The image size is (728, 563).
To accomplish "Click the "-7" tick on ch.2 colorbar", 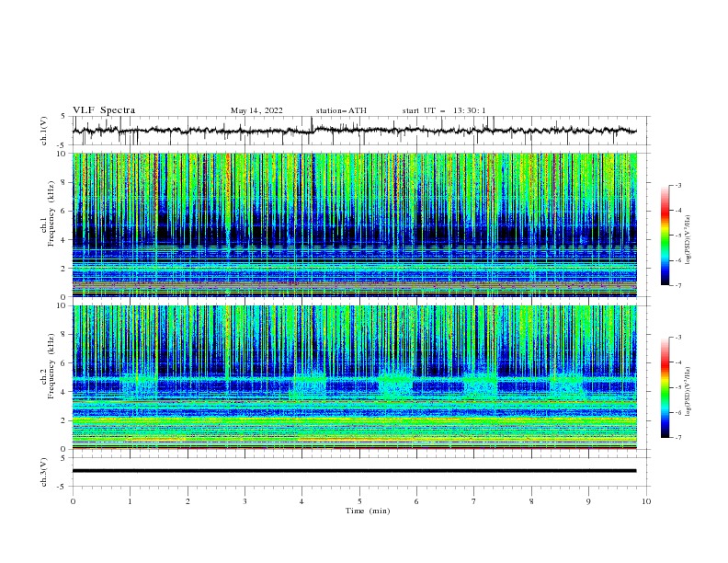I will click(677, 437).
